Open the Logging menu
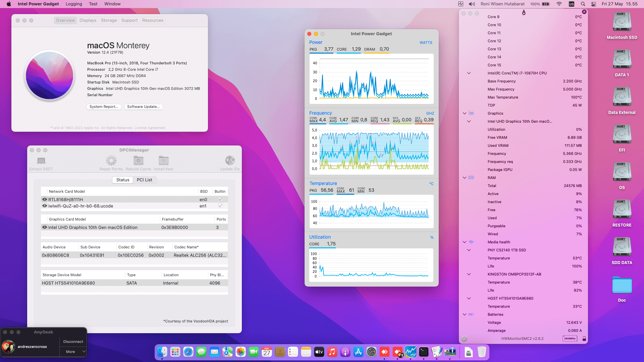This screenshot has height=362, width=644. (74, 4)
